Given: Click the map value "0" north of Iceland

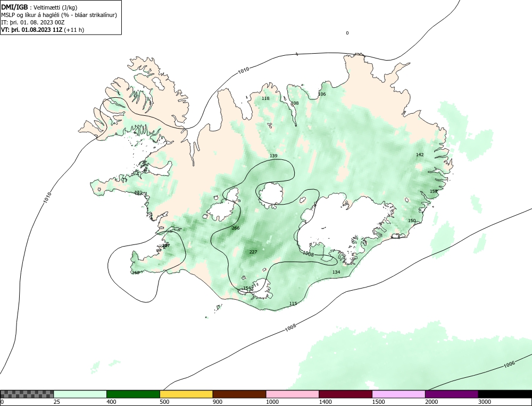Looking at the screenshot, I should (347, 33).
